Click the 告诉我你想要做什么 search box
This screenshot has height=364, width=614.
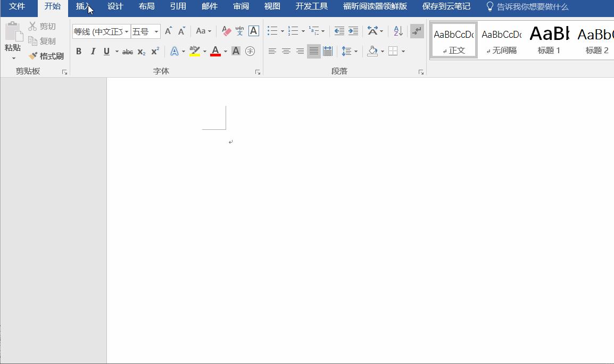[x=532, y=6]
